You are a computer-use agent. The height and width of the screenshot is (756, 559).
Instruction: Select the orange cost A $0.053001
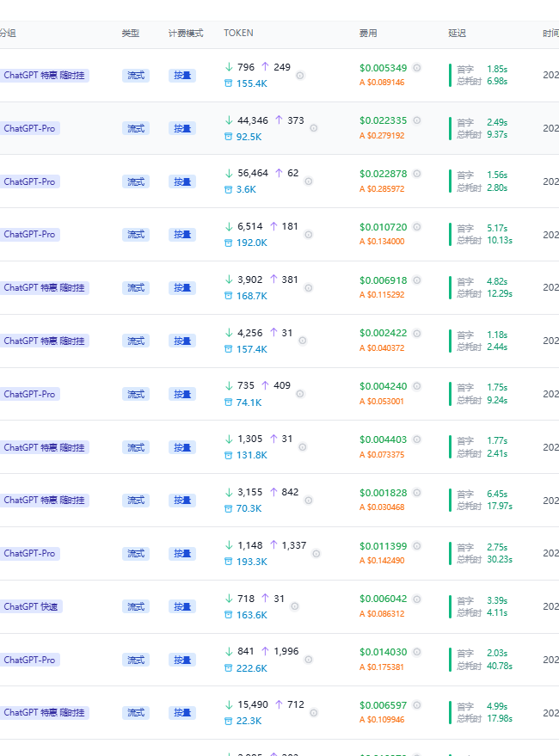[382, 402]
